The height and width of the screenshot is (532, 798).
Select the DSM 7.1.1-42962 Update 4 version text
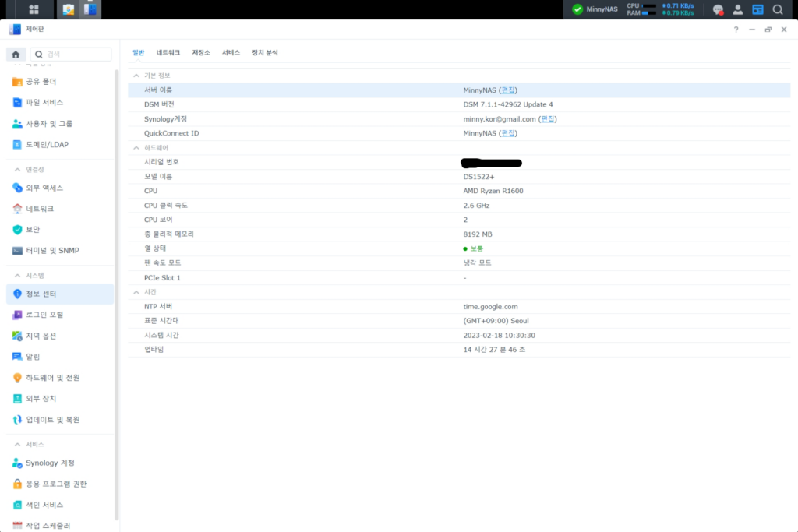point(508,104)
